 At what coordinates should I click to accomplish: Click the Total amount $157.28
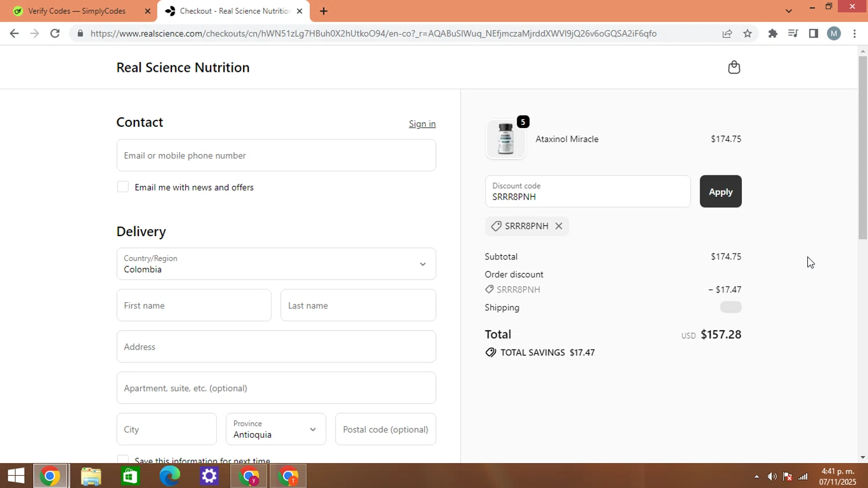721,335
